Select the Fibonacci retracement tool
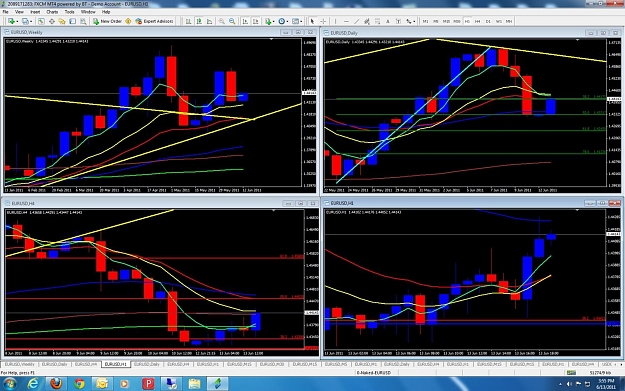625x391 pixels. click(x=377, y=21)
